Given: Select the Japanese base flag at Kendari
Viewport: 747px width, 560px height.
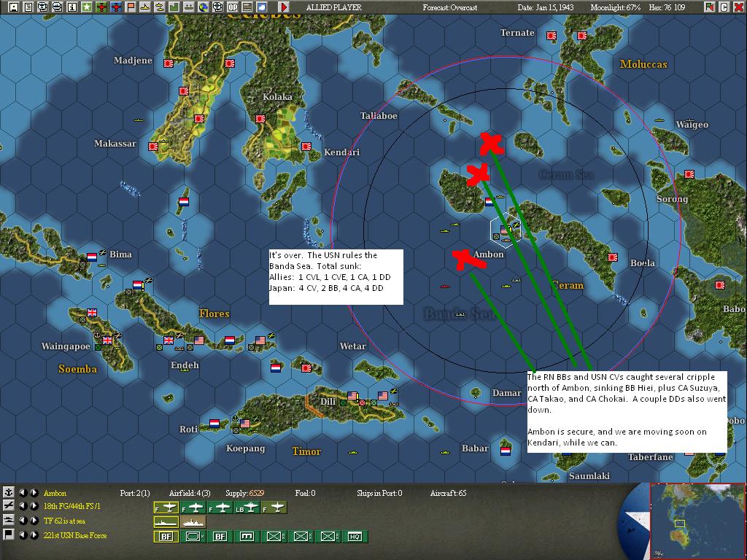Looking at the screenshot, I should [x=306, y=146].
